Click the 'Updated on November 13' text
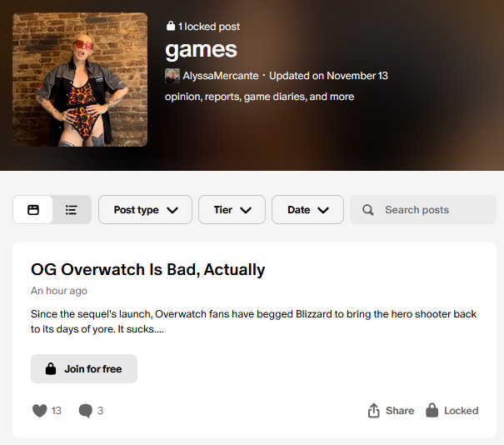This screenshot has width=504, height=445. [328, 76]
